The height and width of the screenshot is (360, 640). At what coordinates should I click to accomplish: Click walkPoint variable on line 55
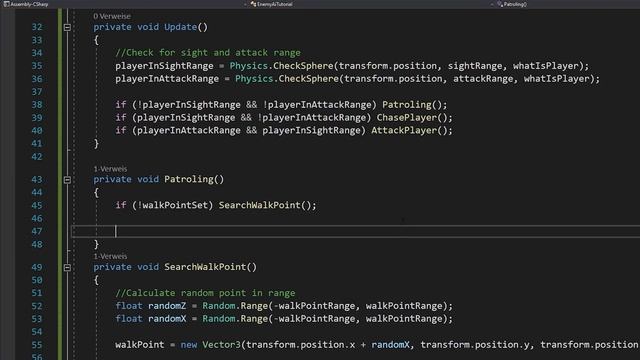click(x=140, y=344)
